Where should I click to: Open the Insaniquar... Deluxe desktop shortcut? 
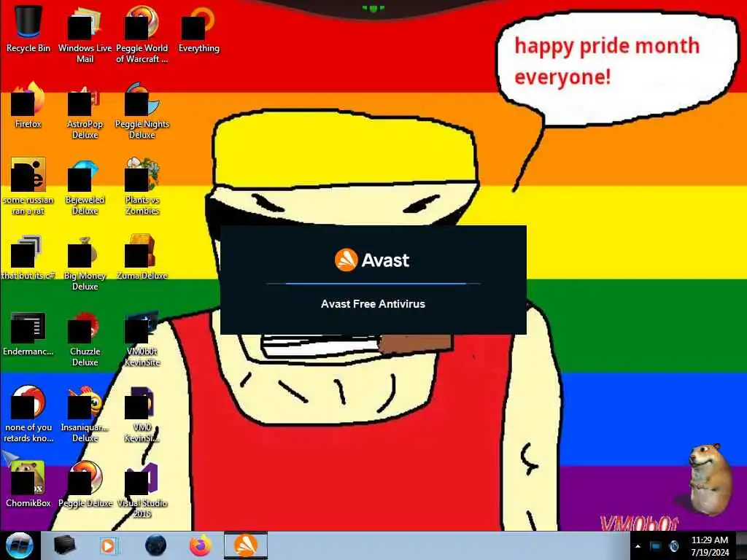coord(85,414)
